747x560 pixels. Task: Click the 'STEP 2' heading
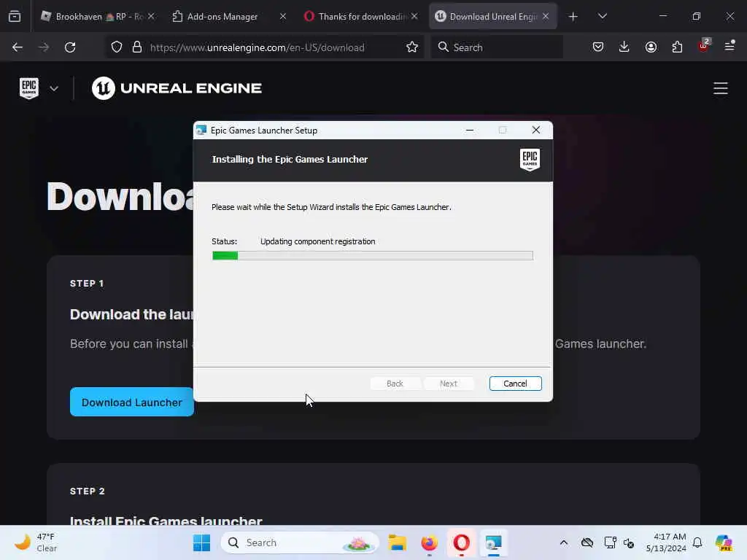point(88,491)
